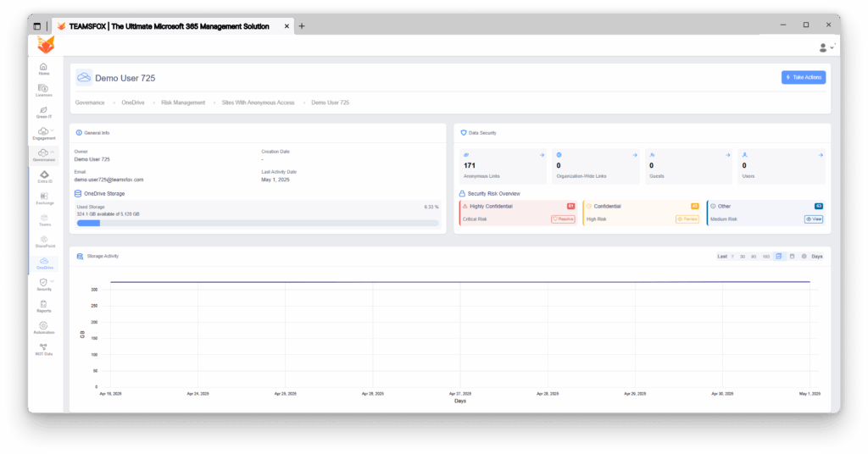Open a new browser tab
The width and height of the screenshot is (868, 454).
[302, 26]
